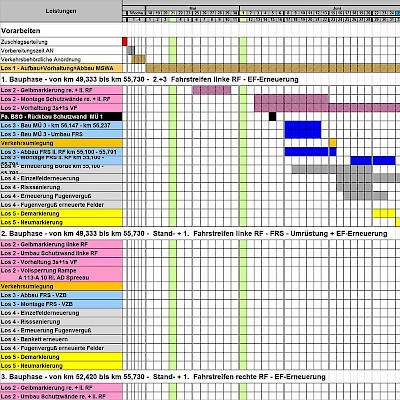
Task: Select the Mai month header
Action: [192, 7]
